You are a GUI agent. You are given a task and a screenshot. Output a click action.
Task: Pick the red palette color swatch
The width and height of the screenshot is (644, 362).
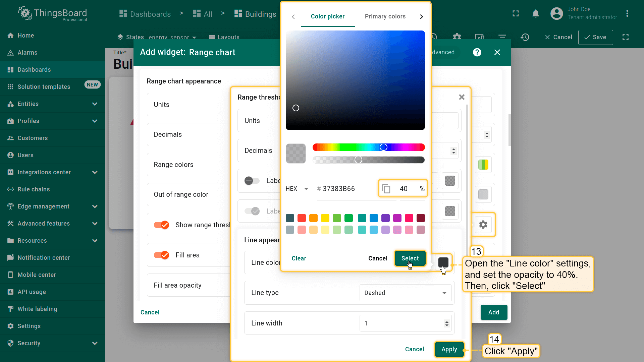tap(302, 218)
